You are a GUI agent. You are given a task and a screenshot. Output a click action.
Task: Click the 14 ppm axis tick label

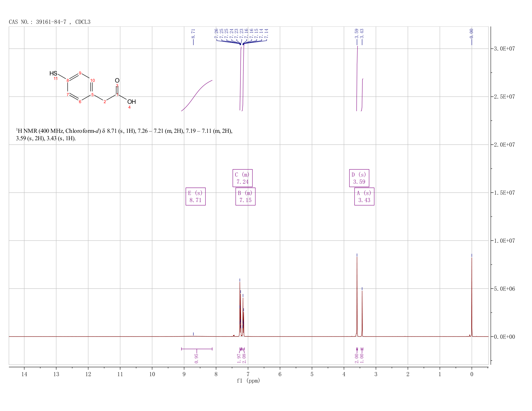[24, 374]
